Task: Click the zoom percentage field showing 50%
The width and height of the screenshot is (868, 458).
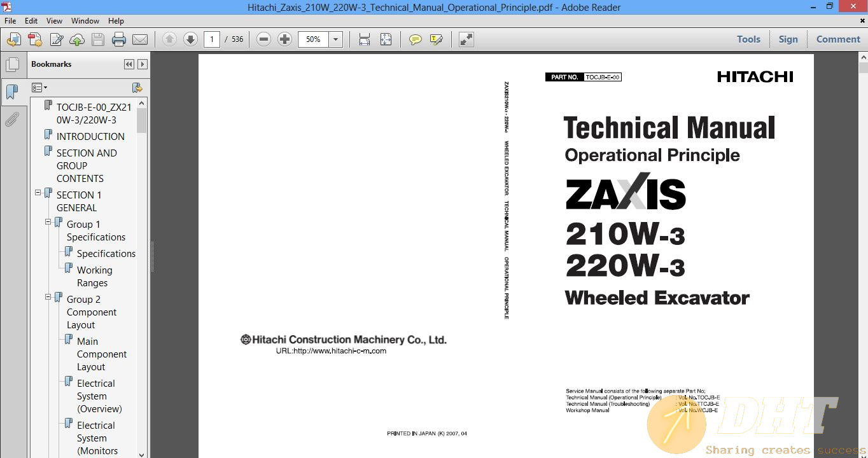Action: click(313, 39)
